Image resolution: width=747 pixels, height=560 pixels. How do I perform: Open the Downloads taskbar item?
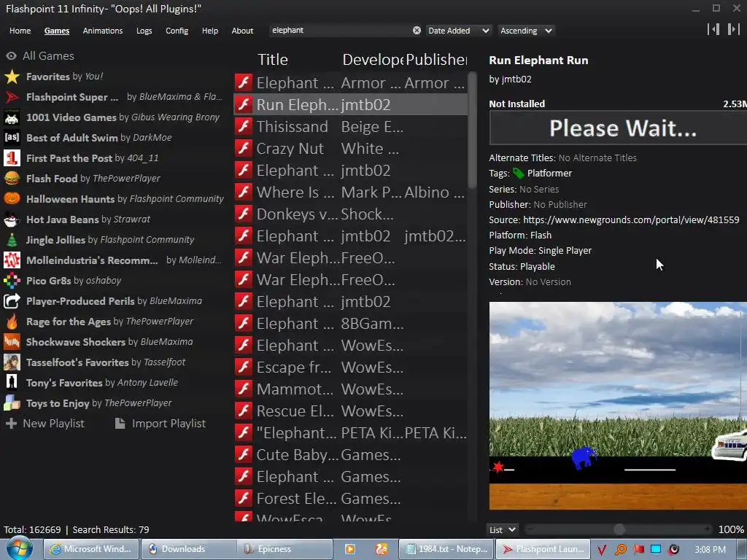188,549
